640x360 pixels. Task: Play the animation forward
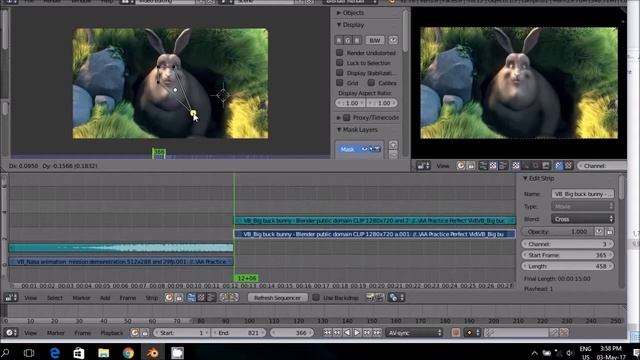coord(357,333)
